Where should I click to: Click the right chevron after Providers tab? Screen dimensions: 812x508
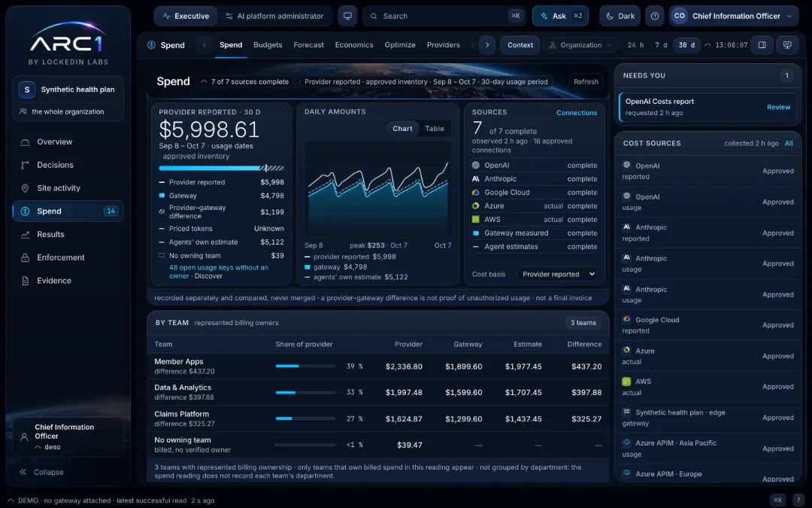486,45
